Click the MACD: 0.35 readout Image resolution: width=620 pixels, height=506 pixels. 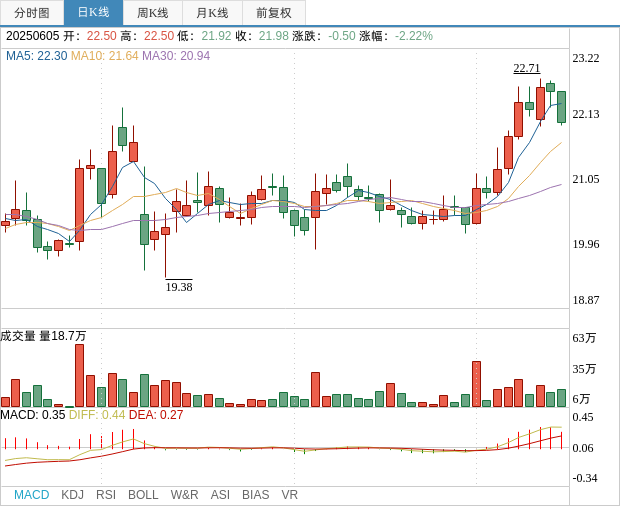[x=32, y=415]
